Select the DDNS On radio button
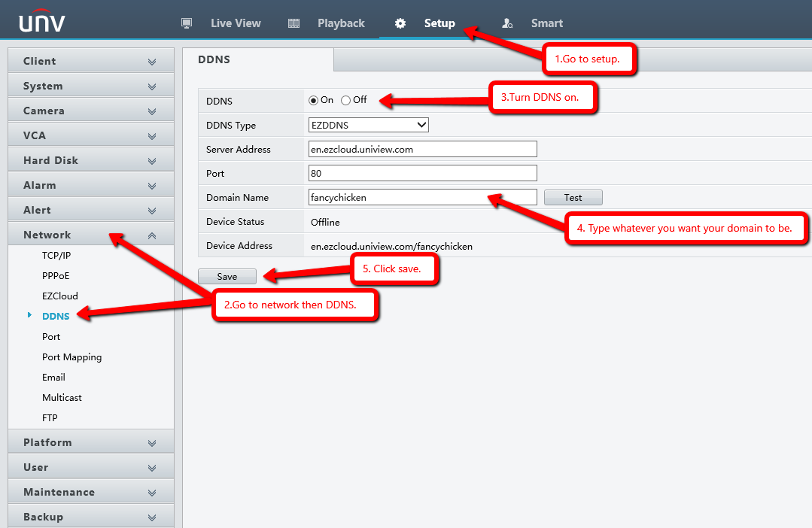This screenshot has height=528, width=812. click(314, 100)
